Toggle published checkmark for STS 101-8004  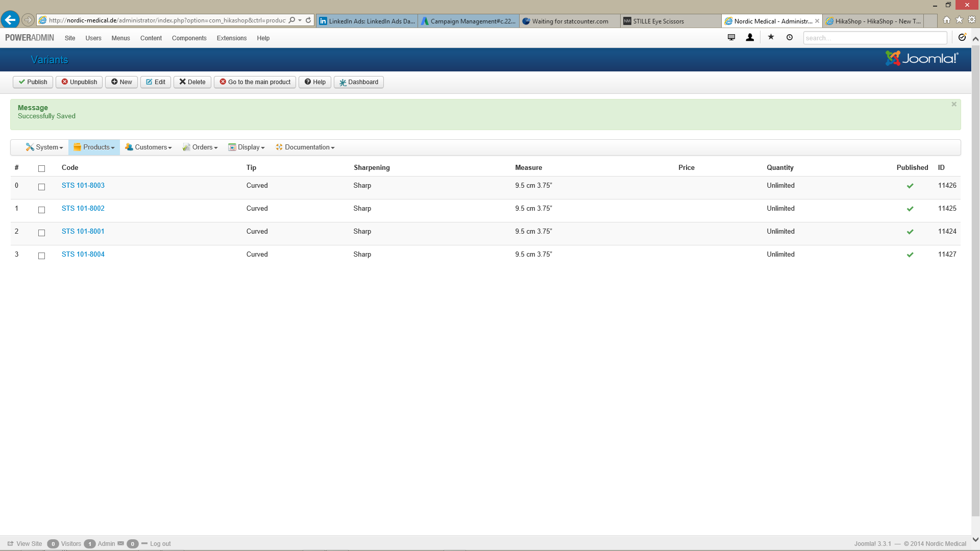pyautogui.click(x=910, y=255)
